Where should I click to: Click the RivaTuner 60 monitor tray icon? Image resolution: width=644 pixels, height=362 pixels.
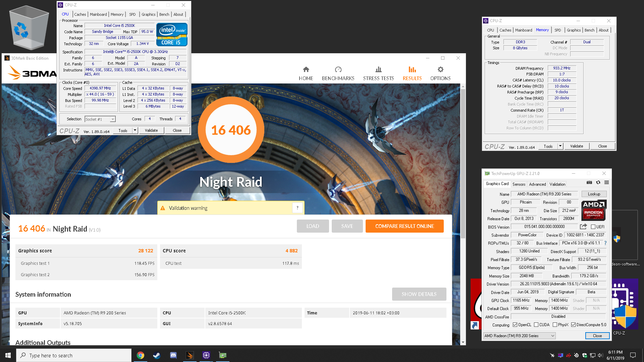coord(560,355)
